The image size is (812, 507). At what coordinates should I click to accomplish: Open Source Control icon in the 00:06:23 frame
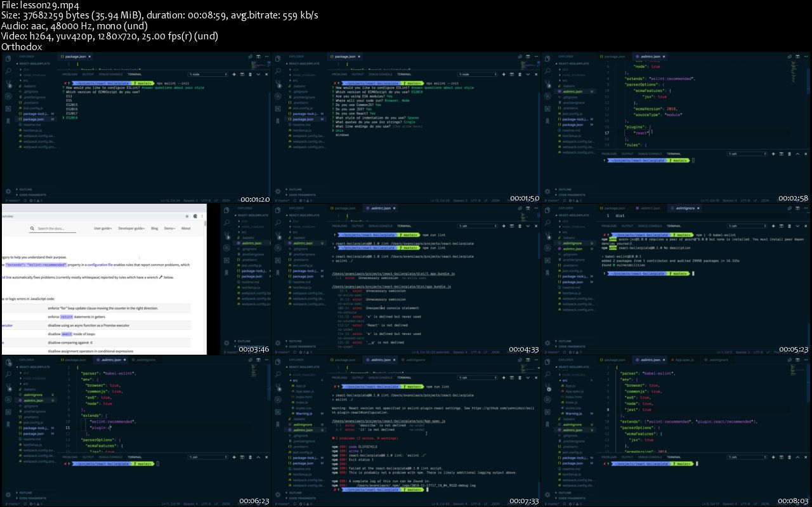click(x=9, y=386)
